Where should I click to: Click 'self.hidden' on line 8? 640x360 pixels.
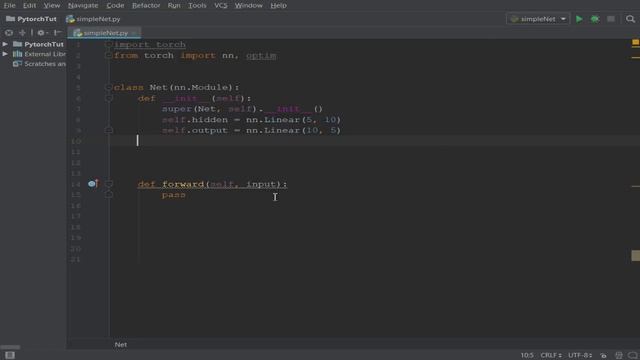click(x=195, y=120)
